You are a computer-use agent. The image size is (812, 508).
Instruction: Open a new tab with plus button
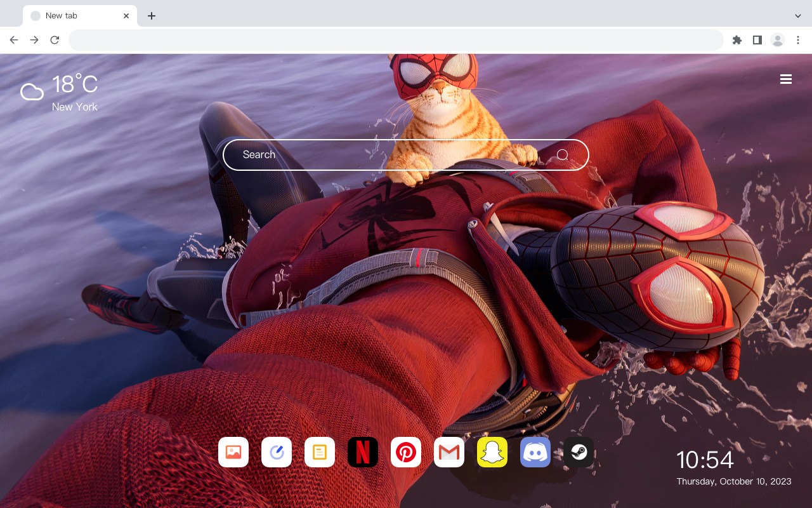[x=151, y=16]
